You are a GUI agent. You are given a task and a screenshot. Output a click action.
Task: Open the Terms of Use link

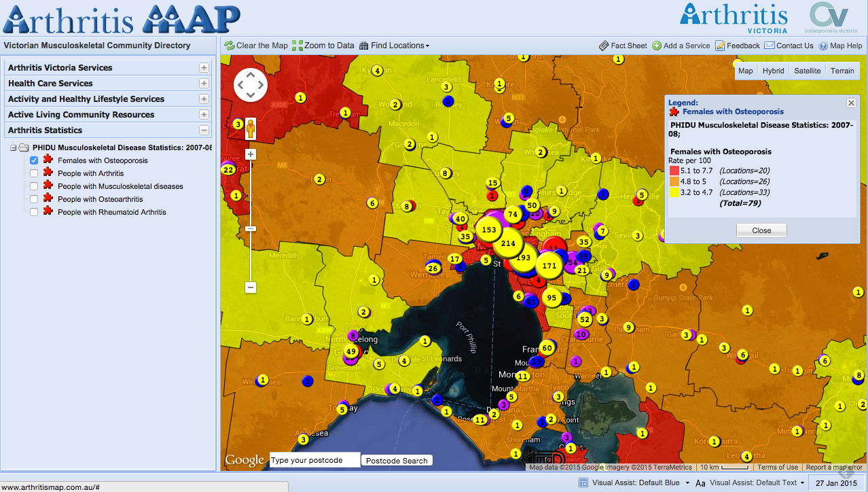point(778,468)
